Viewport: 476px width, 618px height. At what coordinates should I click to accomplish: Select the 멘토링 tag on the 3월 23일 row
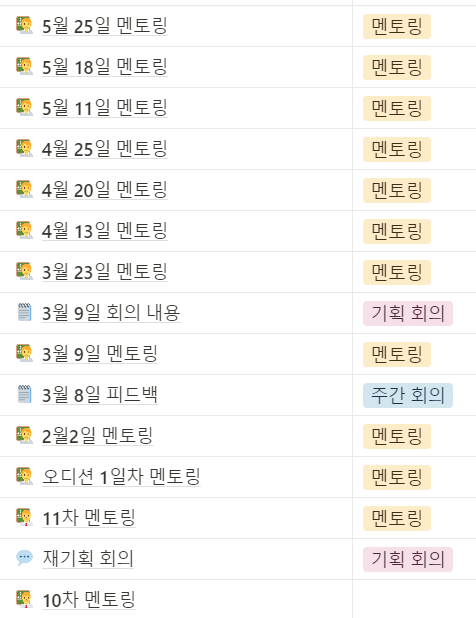coord(397,272)
